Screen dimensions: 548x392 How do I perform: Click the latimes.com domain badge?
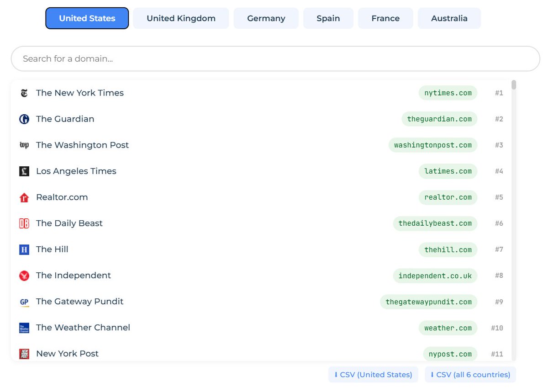coord(448,171)
